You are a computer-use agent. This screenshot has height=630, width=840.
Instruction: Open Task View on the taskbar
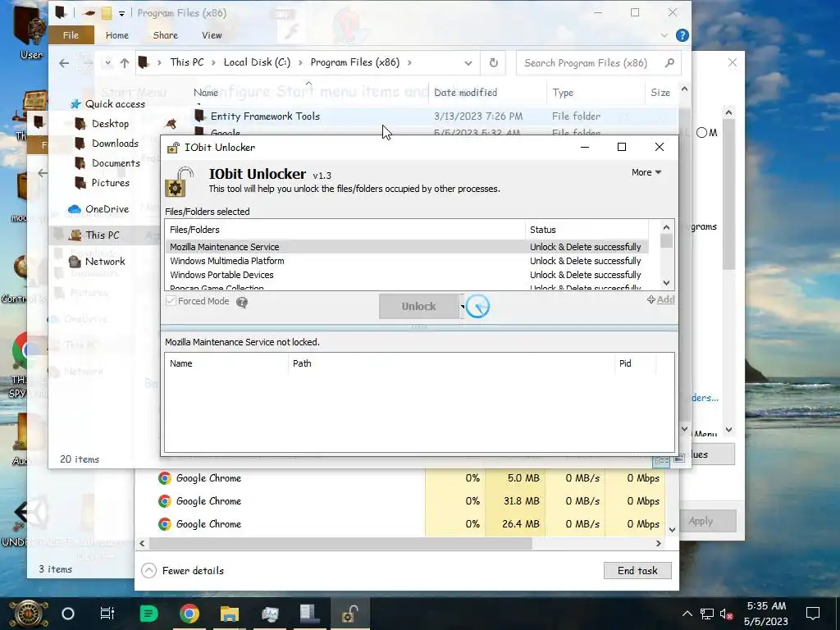pyautogui.click(x=107, y=614)
